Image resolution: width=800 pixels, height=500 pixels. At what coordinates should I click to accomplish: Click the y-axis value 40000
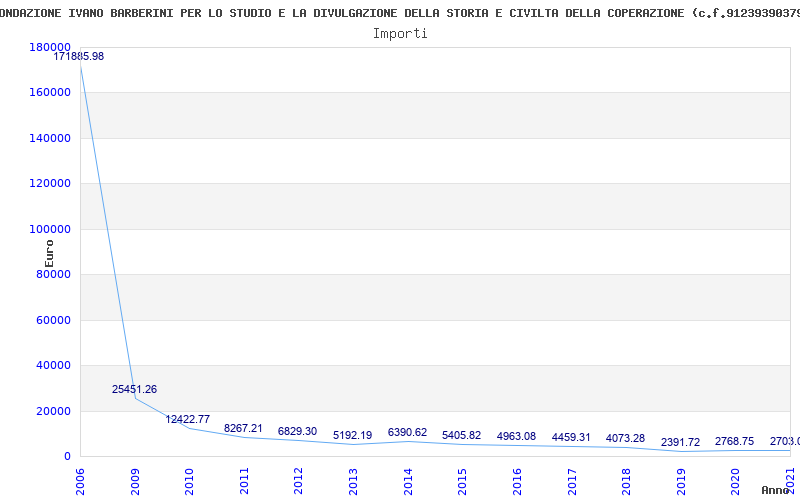point(53,366)
